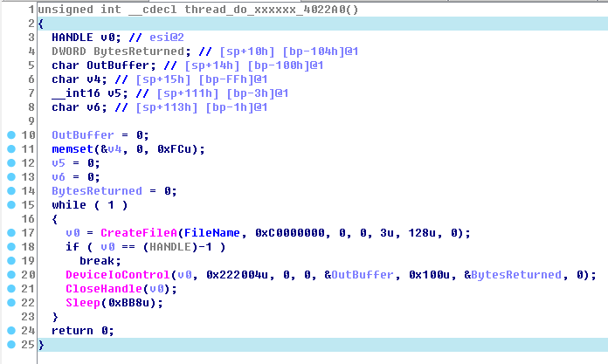The image size is (608, 364).
Task: Click OutBuffer in the assignment on line 10
Action: pos(83,135)
